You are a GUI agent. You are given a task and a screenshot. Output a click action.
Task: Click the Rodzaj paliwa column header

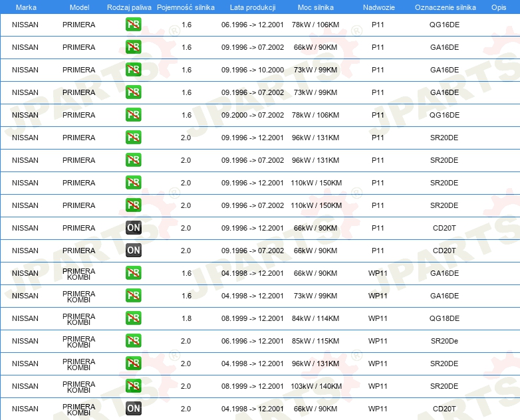tap(129, 7)
